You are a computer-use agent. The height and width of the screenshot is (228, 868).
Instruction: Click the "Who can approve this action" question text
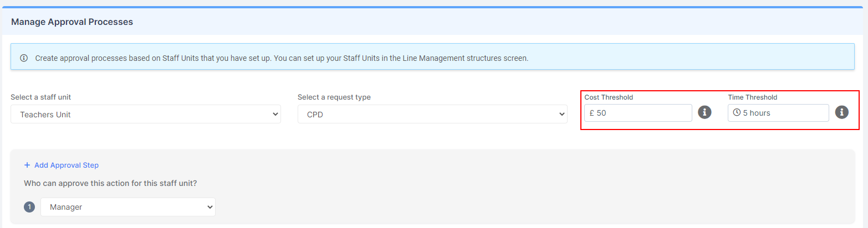tap(111, 183)
